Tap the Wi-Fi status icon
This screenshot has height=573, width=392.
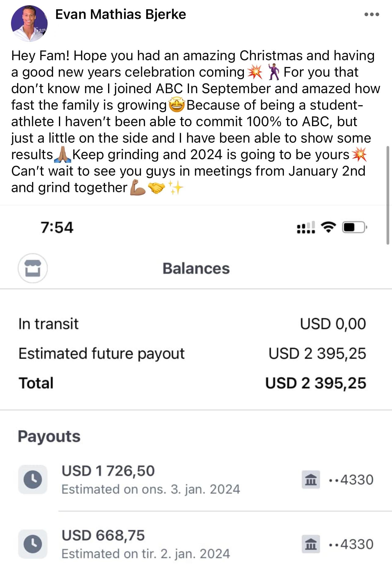coord(328,227)
